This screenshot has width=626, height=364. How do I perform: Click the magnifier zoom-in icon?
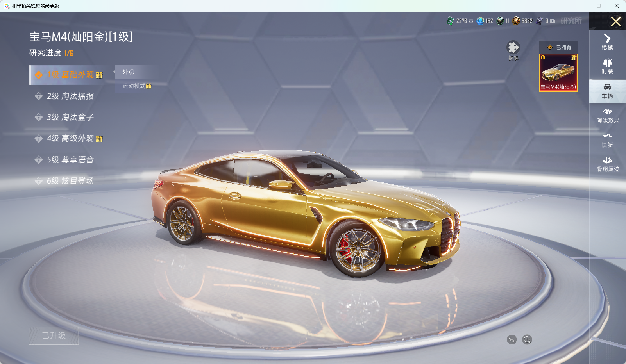click(x=527, y=340)
